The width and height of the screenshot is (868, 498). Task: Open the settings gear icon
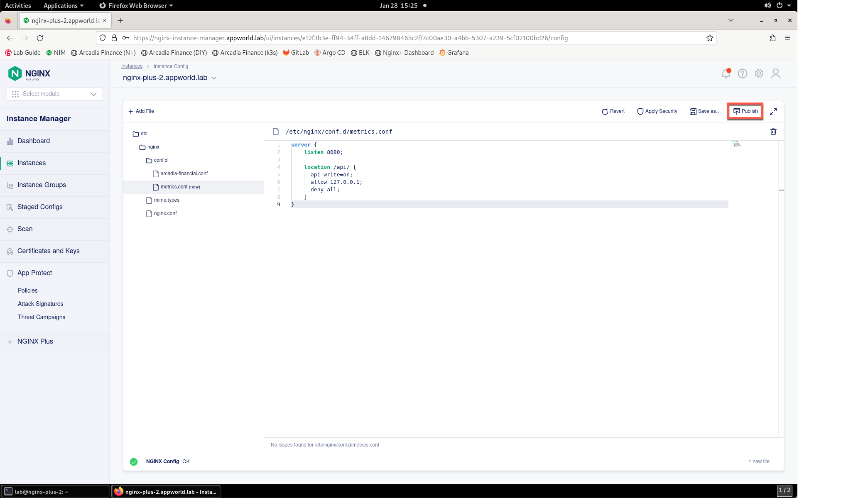(x=759, y=73)
